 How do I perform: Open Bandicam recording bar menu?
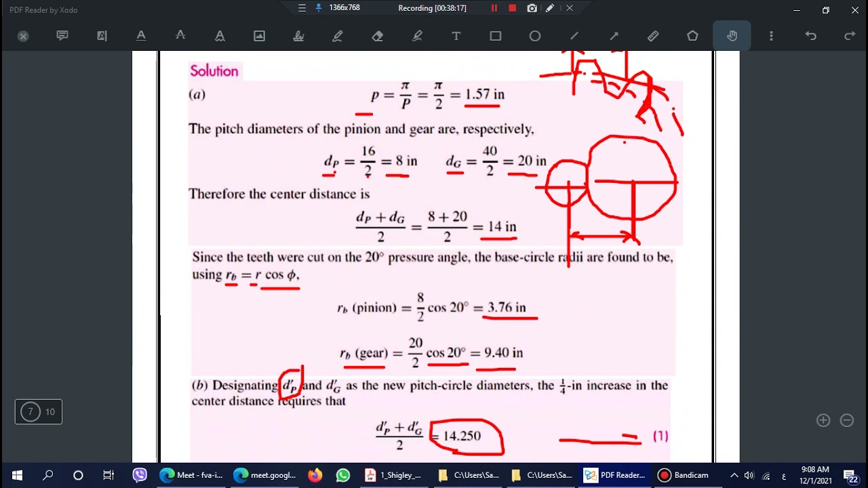[302, 7]
